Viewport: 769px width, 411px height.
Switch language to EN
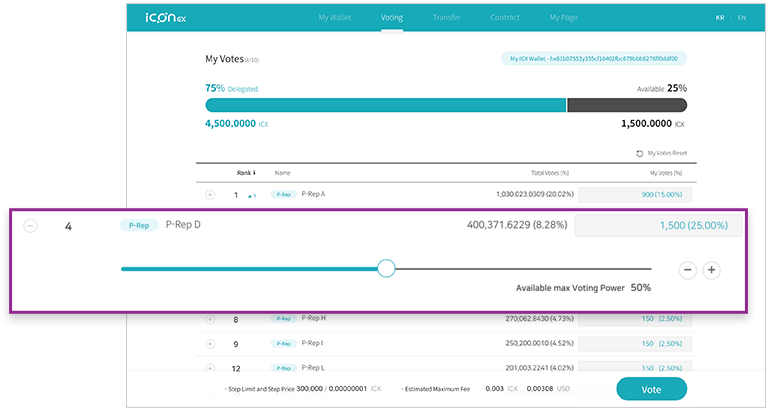[x=742, y=18]
